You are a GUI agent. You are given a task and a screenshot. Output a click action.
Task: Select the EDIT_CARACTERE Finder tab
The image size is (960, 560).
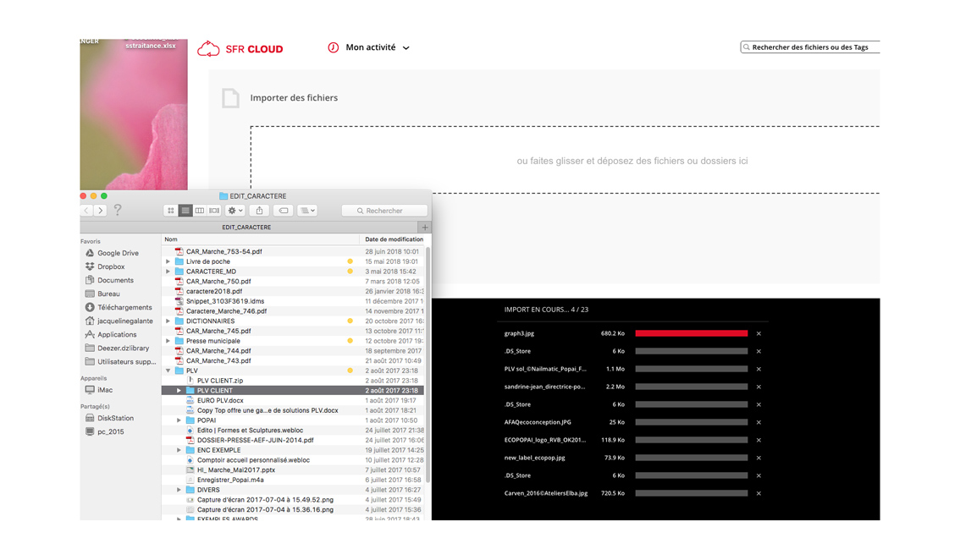pyautogui.click(x=246, y=227)
